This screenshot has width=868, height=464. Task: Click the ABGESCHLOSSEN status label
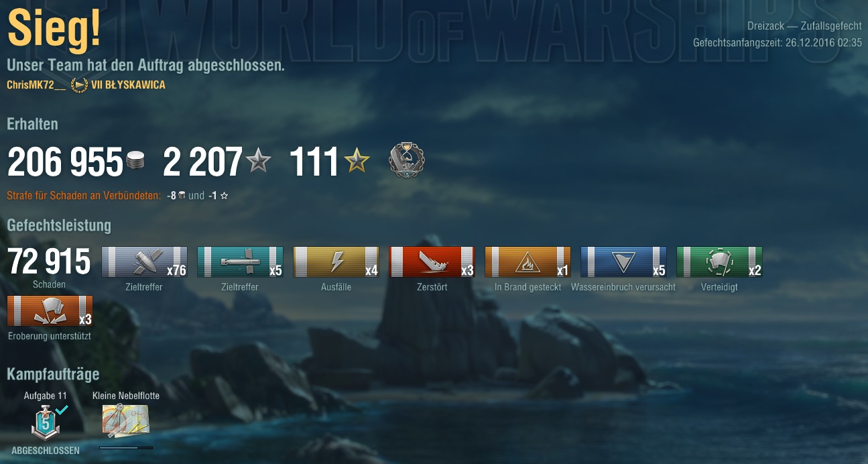point(46,451)
